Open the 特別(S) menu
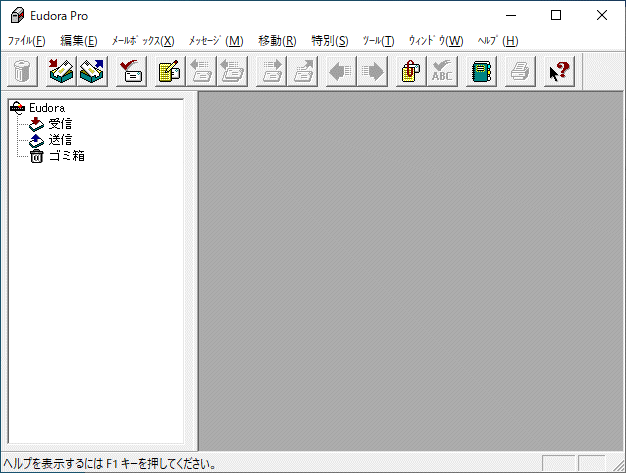The width and height of the screenshot is (626, 473). pos(330,41)
